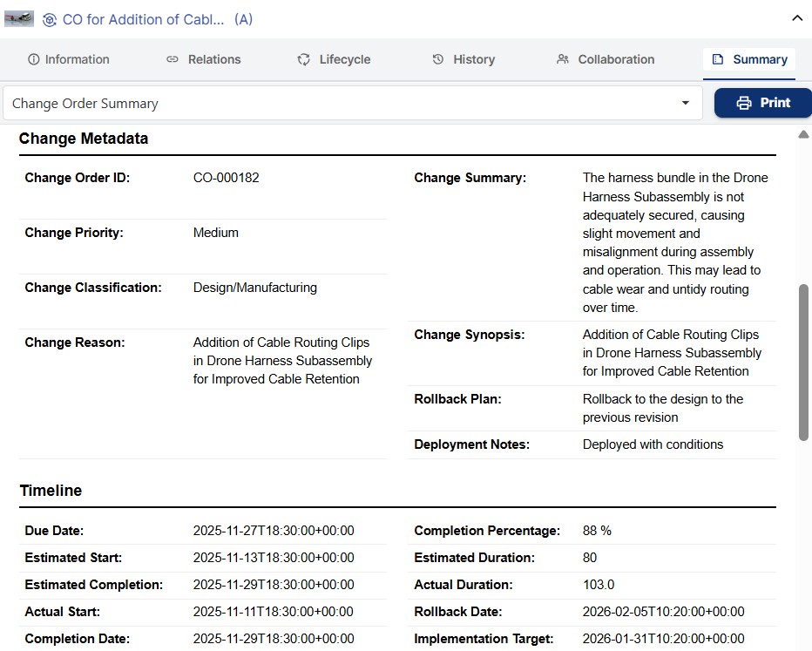
Task: Click the cycle icon on the Lifecycle tab
Action: (x=304, y=59)
